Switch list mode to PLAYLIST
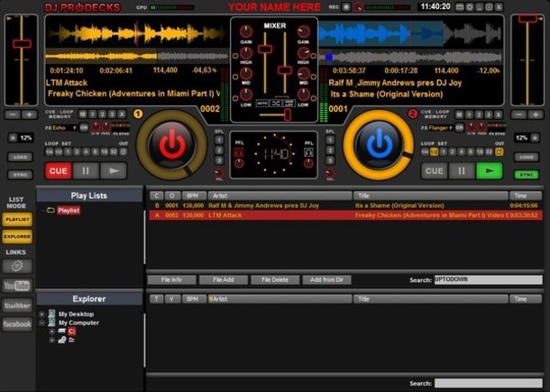 click(x=17, y=220)
